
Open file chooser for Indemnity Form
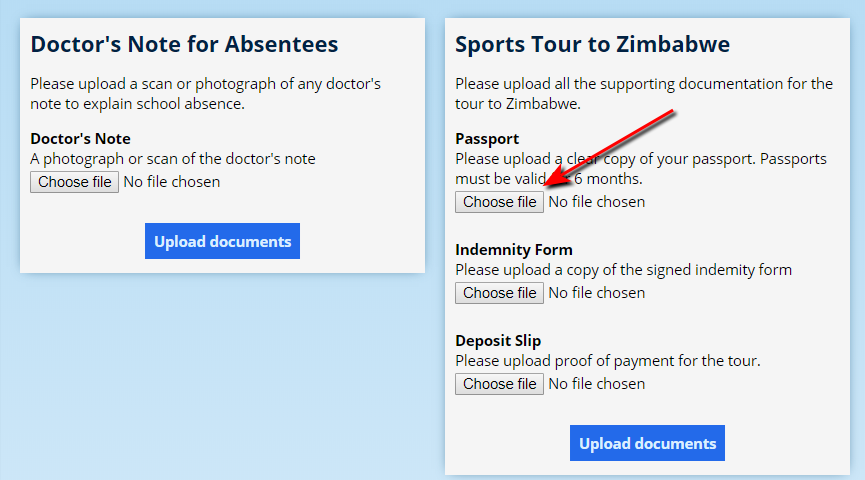[x=499, y=293]
